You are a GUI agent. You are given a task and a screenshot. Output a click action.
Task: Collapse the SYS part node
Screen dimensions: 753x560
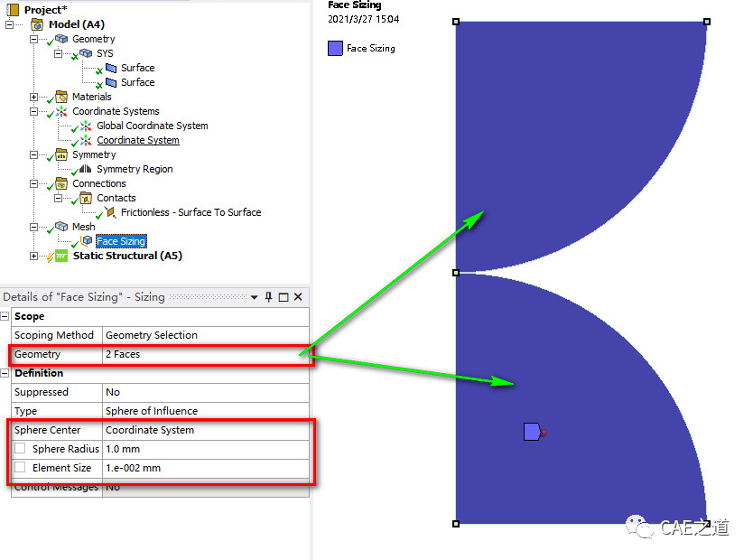tap(58, 53)
